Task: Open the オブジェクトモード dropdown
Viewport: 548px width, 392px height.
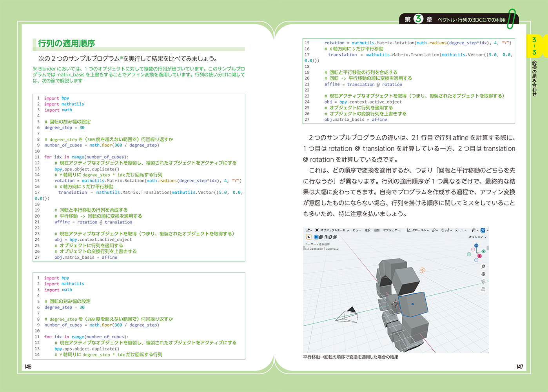Action: pos(332,230)
